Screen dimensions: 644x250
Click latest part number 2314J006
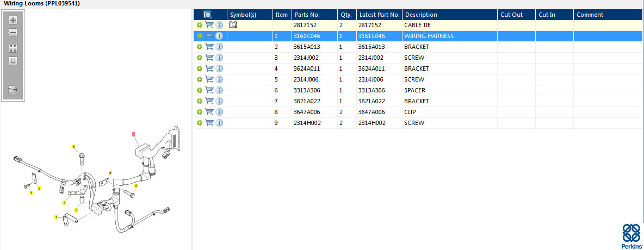tap(371, 79)
